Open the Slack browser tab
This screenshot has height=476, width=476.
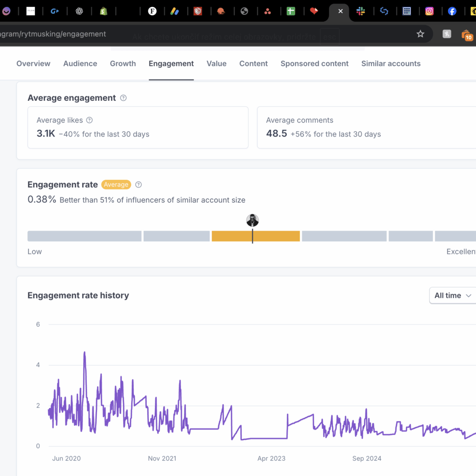pyautogui.click(x=361, y=11)
